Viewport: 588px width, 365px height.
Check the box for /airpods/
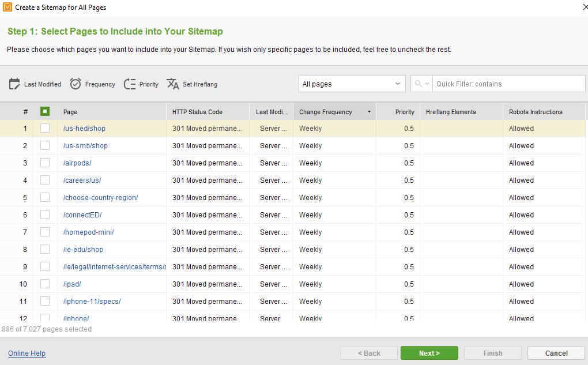point(45,163)
